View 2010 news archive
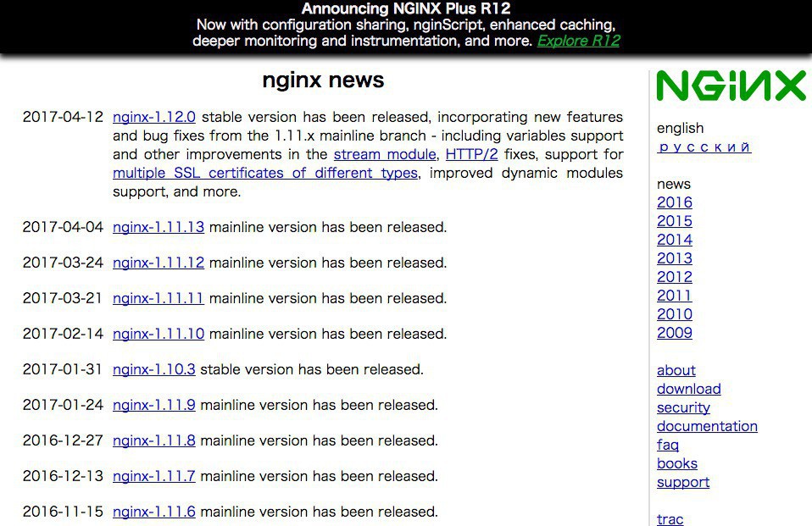The width and height of the screenshot is (812, 526). point(674,314)
